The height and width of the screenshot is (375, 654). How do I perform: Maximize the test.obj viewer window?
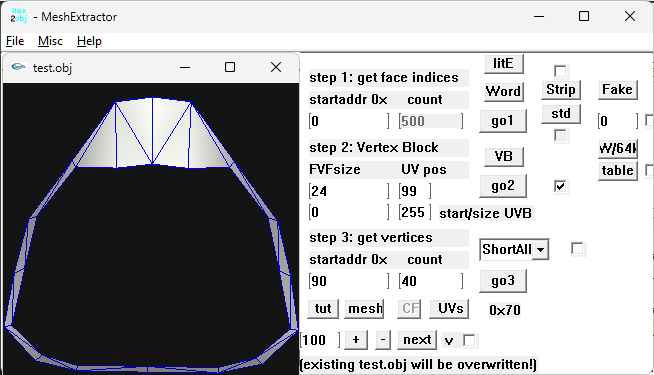tap(230, 67)
